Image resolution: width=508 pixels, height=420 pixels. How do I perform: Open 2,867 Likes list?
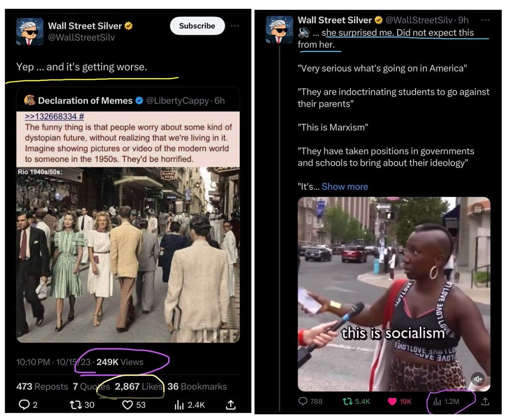click(x=139, y=387)
